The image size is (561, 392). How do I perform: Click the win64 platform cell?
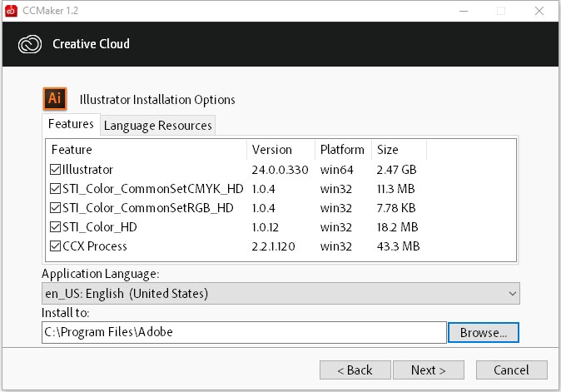point(336,170)
